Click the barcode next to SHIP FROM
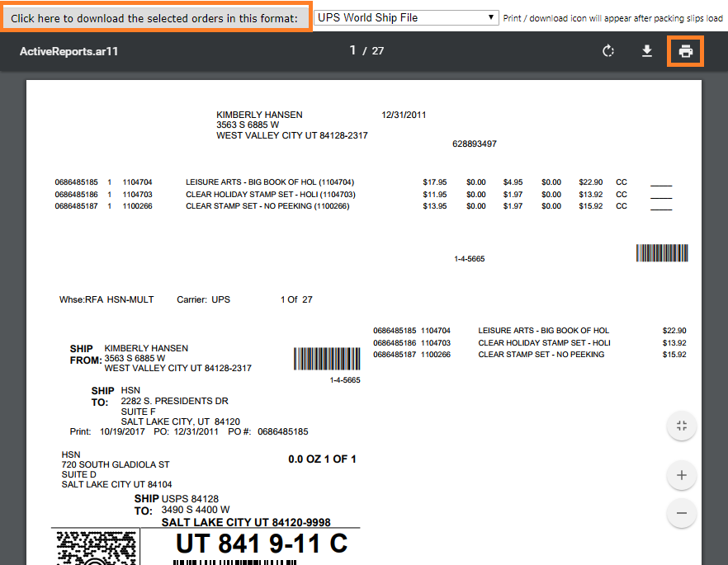This screenshot has width=728, height=565. coord(327,359)
